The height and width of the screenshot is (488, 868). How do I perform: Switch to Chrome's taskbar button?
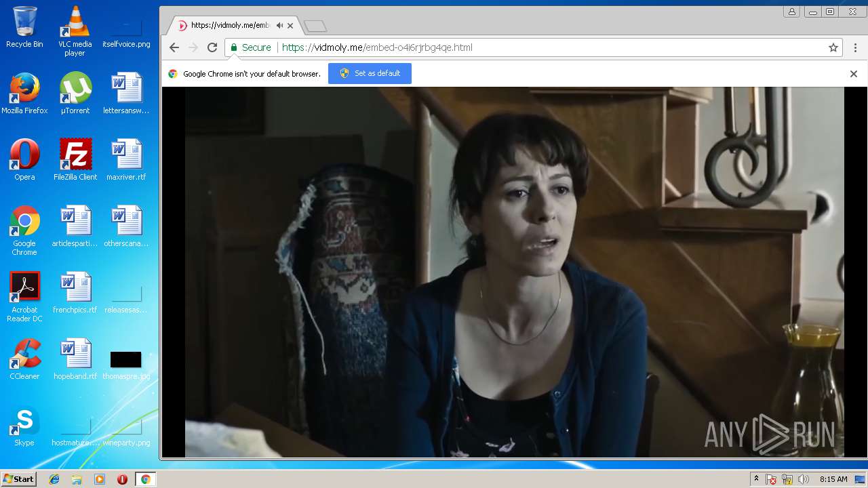(x=145, y=479)
